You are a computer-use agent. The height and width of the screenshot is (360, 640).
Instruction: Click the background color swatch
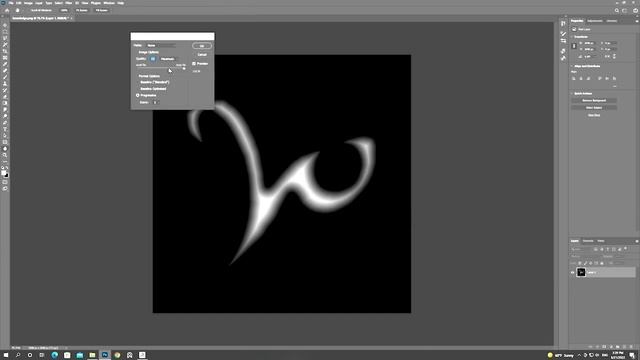pyautogui.click(x=7, y=176)
